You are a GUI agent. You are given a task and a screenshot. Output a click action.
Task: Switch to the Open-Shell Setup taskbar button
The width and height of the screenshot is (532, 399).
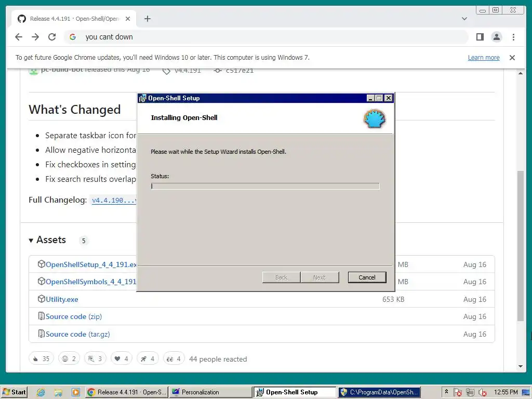[295, 392]
